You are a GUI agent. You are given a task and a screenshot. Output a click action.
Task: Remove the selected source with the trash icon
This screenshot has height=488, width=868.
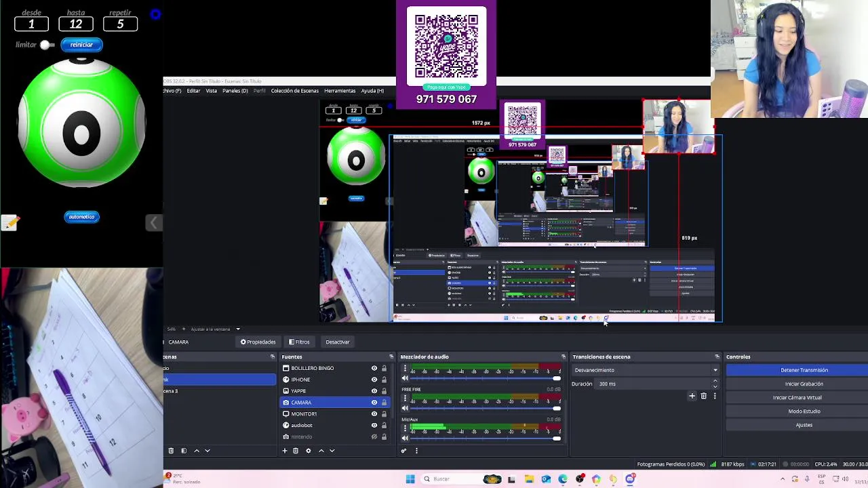click(x=296, y=451)
